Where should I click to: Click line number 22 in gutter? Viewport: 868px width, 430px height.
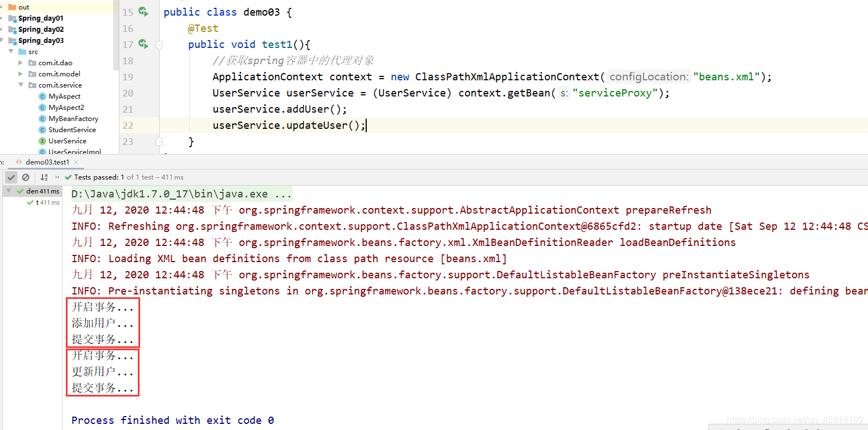click(128, 125)
